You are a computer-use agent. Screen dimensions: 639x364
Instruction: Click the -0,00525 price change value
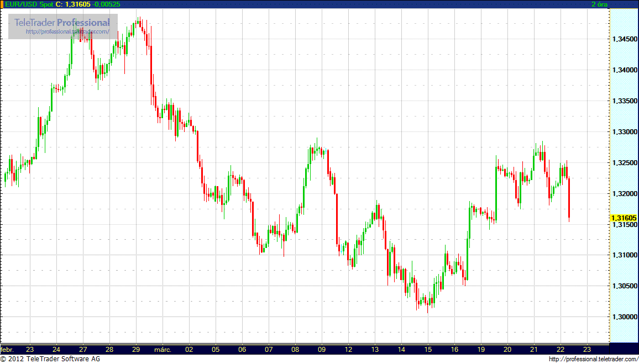[107, 4]
